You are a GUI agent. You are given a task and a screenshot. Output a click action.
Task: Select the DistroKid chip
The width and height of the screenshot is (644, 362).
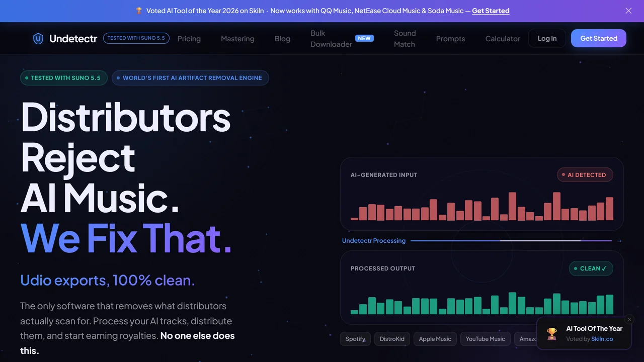pyautogui.click(x=392, y=339)
